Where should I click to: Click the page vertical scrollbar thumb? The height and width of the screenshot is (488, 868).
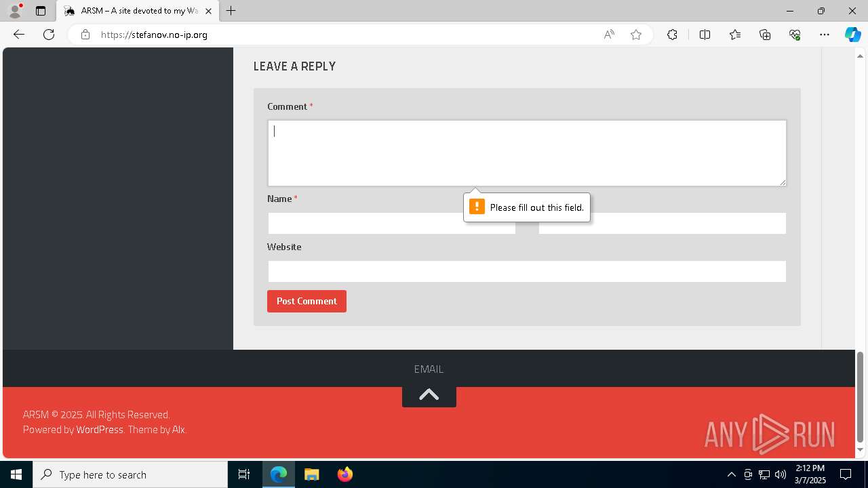(x=860, y=396)
